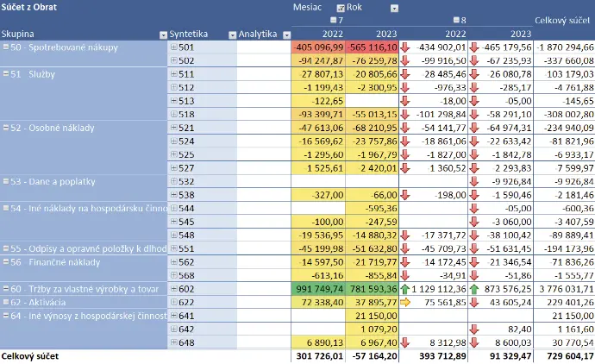Expand account 602 row

(174, 289)
